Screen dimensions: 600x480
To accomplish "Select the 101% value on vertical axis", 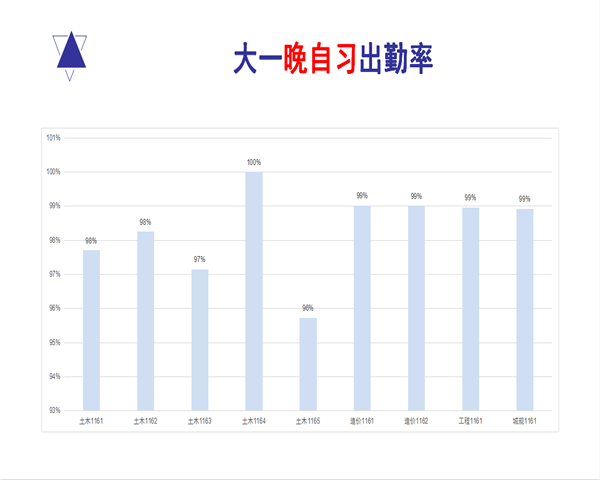I will point(54,138).
